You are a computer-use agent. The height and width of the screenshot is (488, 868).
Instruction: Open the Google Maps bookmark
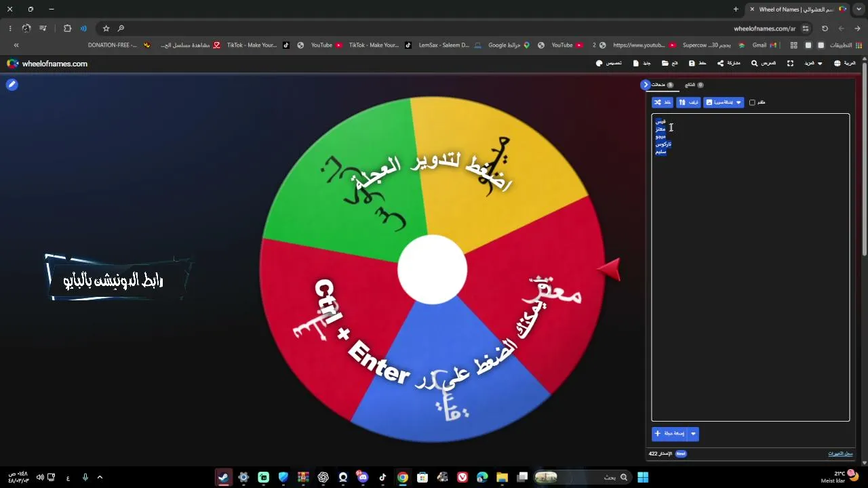(x=509, y=45)
